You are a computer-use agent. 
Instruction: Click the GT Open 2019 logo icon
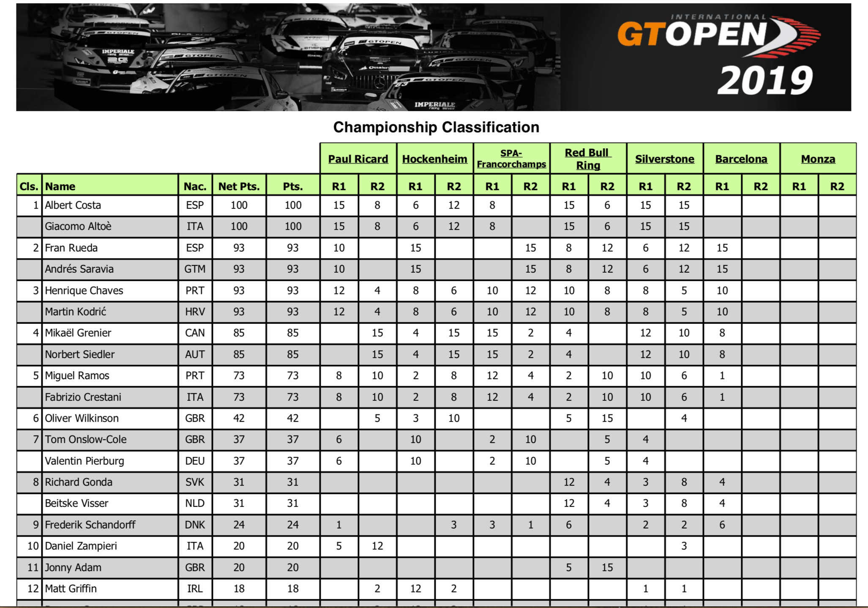tap(726, 49)
